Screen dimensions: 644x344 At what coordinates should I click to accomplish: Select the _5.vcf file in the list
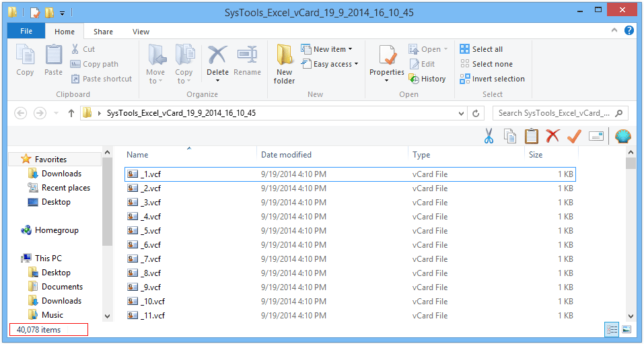pos(350,231)
